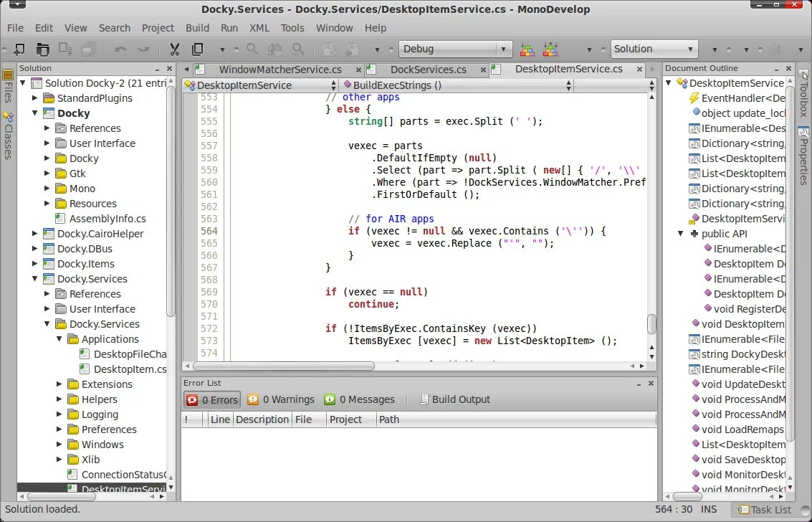Screen dimensions: 812x522
Task: Click the New File toolbar icon
Action: point(19,49)
